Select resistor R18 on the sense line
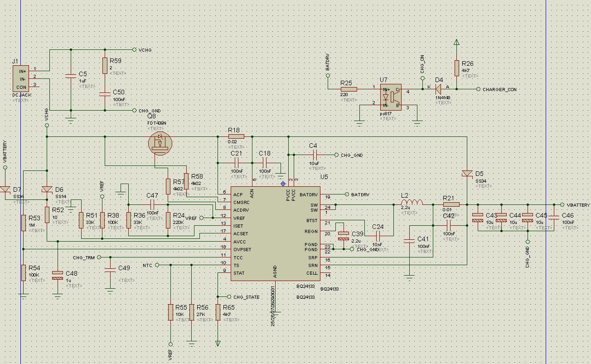The width and height of the screenshot is (591, 364). (236, 136)
